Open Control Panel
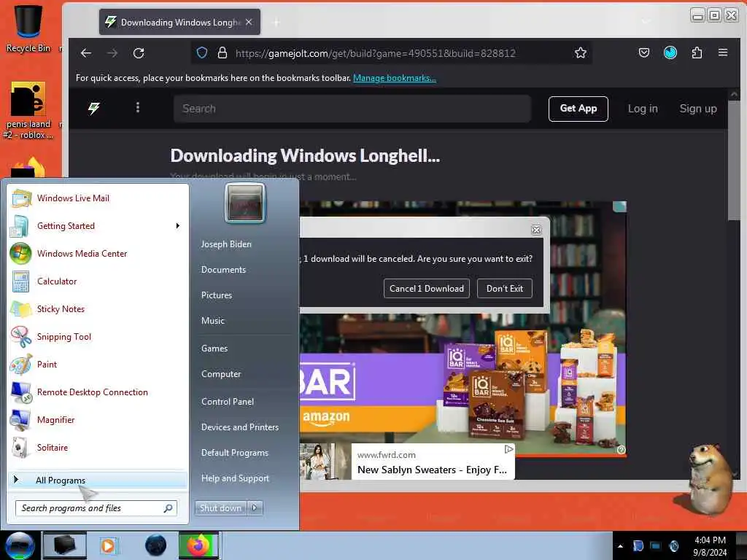747x560 pixels. pos(228,402)
